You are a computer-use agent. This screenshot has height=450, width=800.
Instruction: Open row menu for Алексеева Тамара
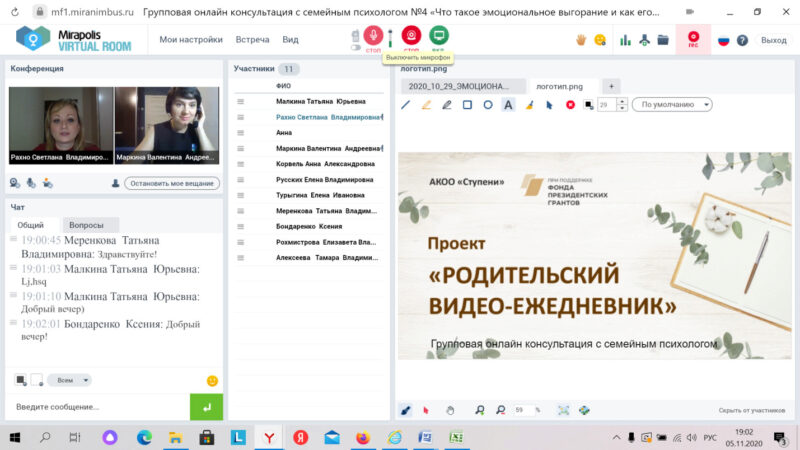tap(240, 258)
